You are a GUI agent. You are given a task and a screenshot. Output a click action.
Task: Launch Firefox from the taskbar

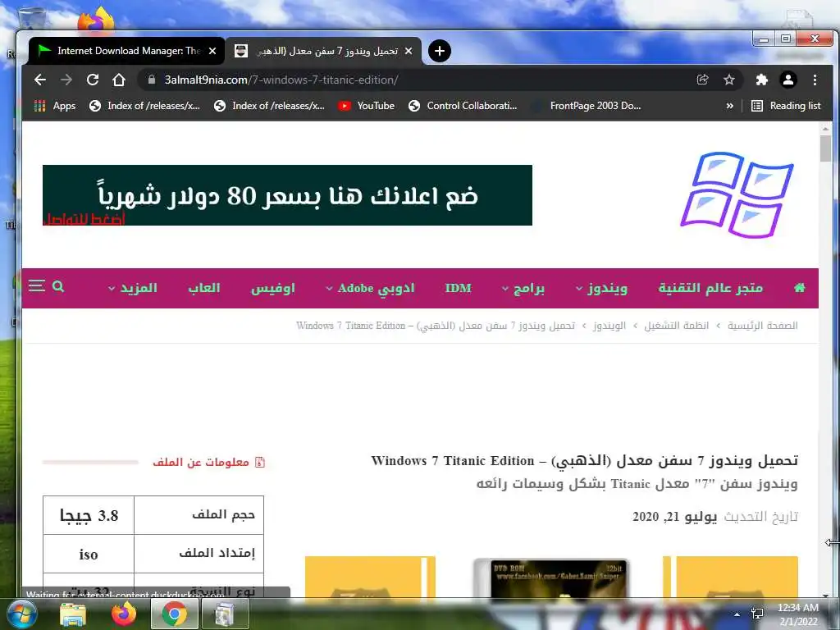[123, 614]
